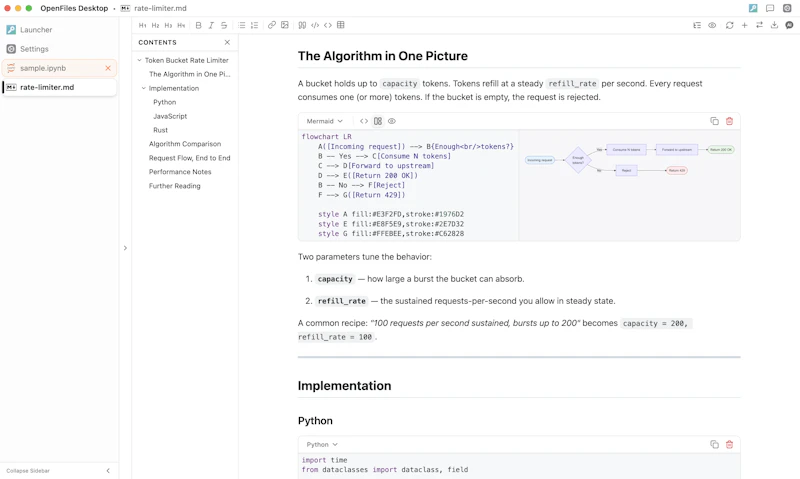The image size is (800, 479).
Task: Jump to Further Reading section
Action: (x=174, y=186)
